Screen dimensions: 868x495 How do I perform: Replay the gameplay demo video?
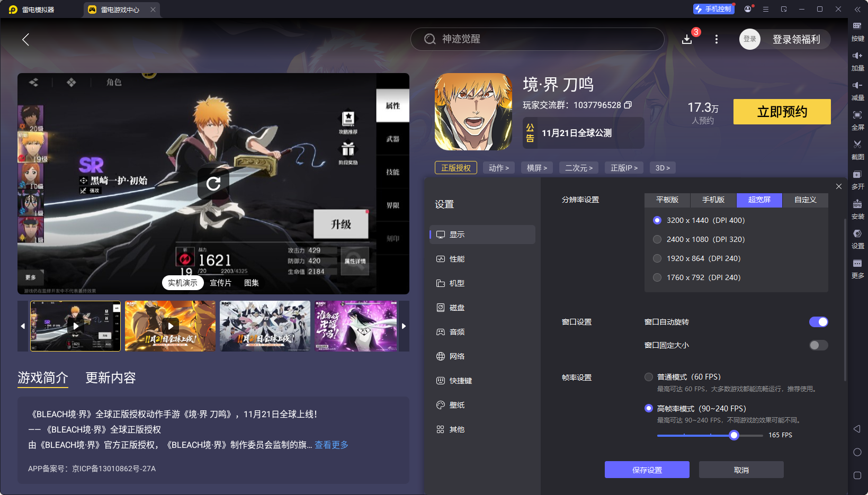(x=213, y=184)
